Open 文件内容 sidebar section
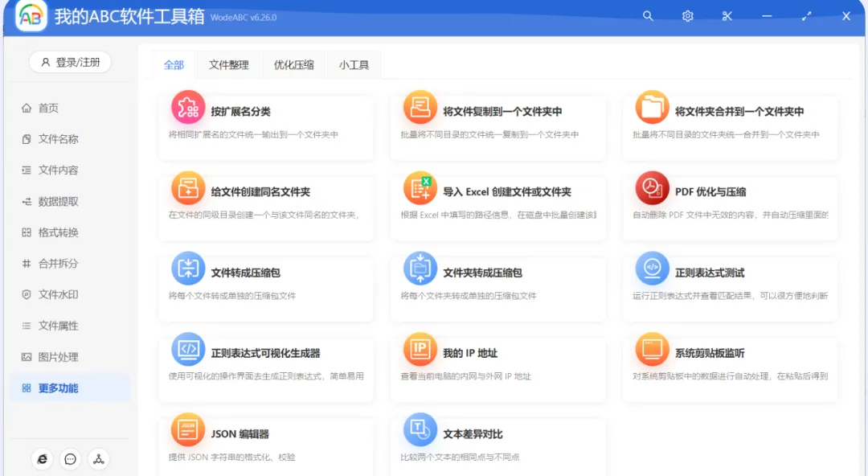868x476 pixels. tap(70, 170)
